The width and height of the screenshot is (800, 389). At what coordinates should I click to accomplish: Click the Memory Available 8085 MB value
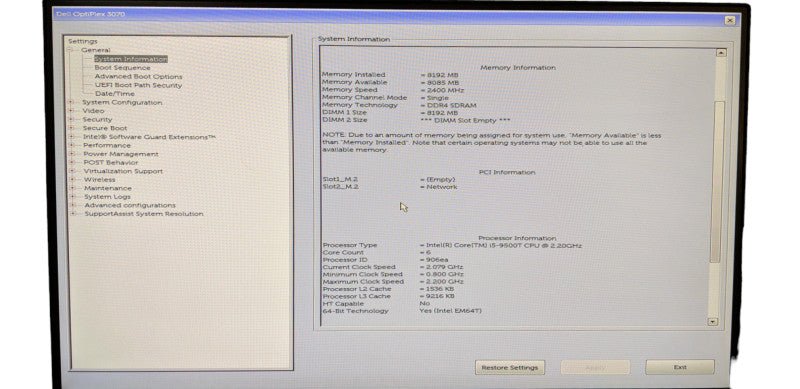tap(440, 82)
